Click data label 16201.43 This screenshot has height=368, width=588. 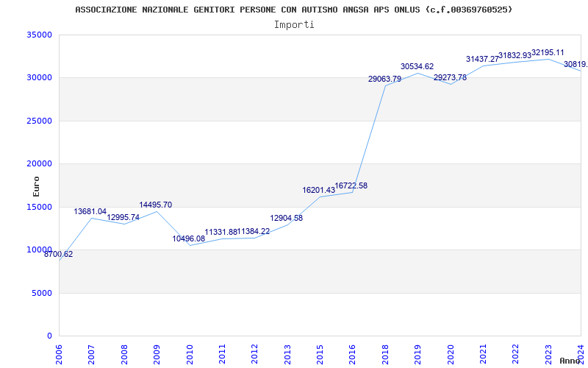coord(319,191)
